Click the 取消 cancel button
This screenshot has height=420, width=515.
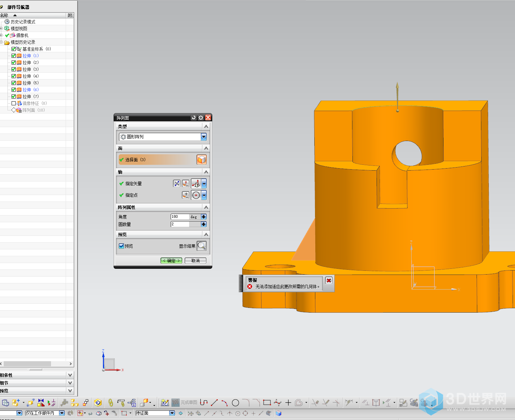coord(195,261)
